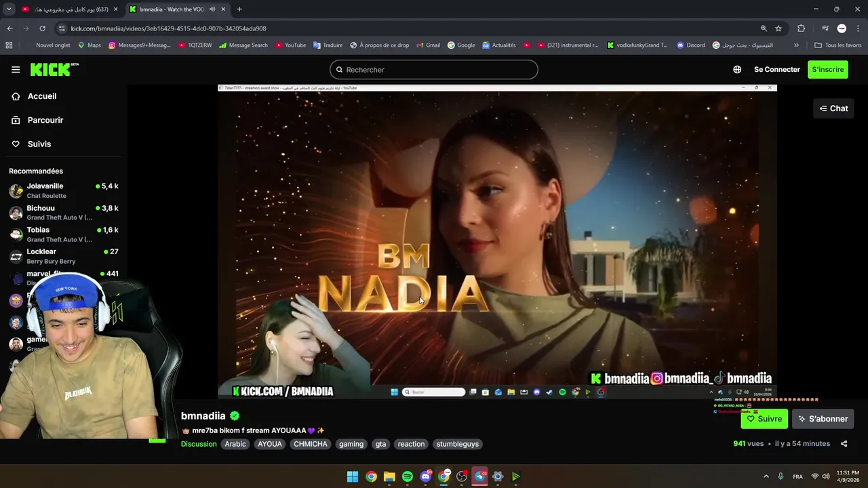This screenshot has width=868, height=488.
Task: Follow the channel with Suivre
Action: tap(764, 419)
